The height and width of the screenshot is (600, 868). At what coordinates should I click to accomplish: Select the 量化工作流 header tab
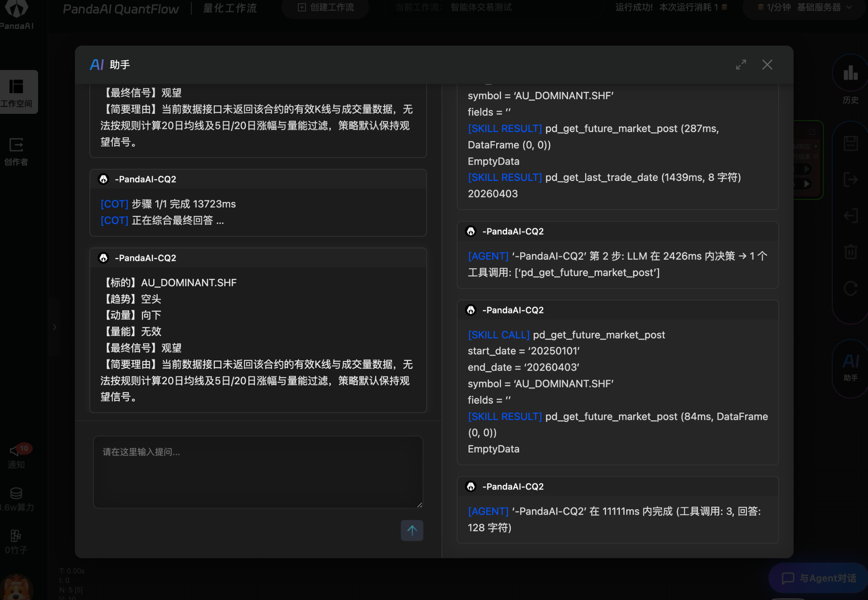point(230,9)
